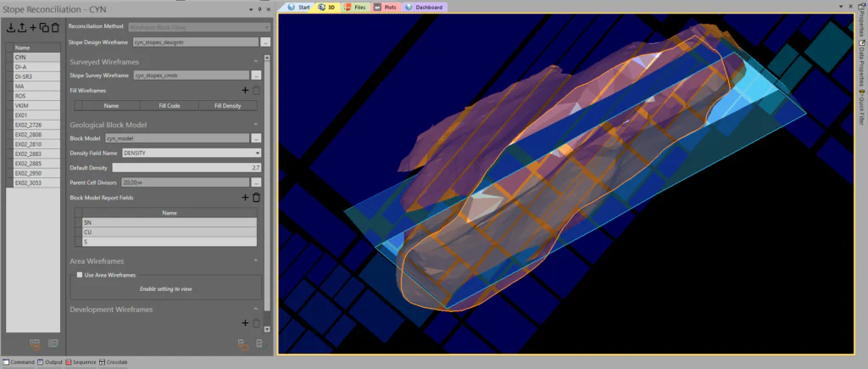Switch to the Plots tab
Screen dimensions: 868x369
(x=386, y=7)
